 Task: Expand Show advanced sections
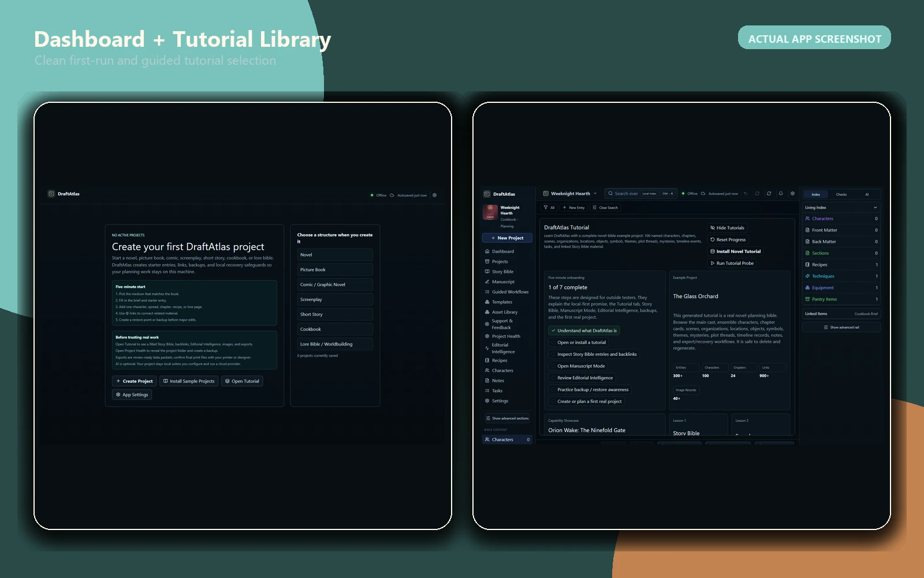[x=507, y=418]
